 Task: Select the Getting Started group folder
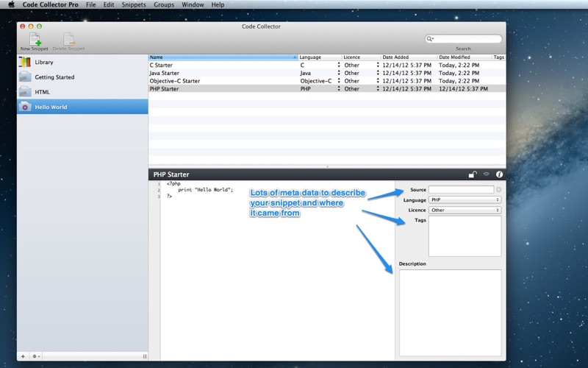point(82,77)
